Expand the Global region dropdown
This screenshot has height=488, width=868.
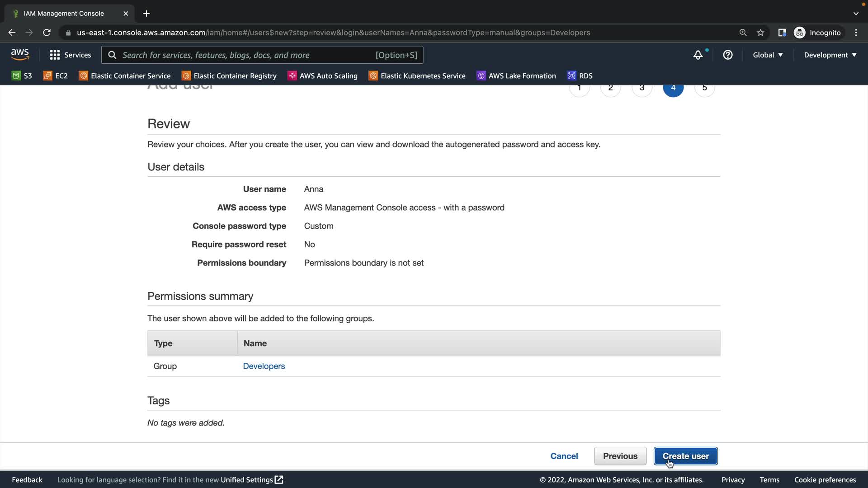[x=767, y=55]
